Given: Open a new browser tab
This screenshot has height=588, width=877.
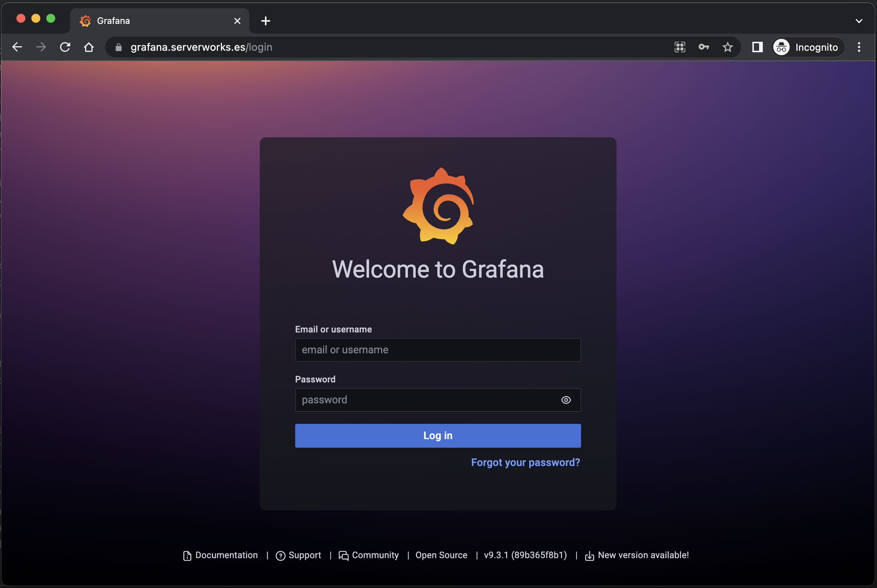Looking at the screenshot, I should coord(266,21).
